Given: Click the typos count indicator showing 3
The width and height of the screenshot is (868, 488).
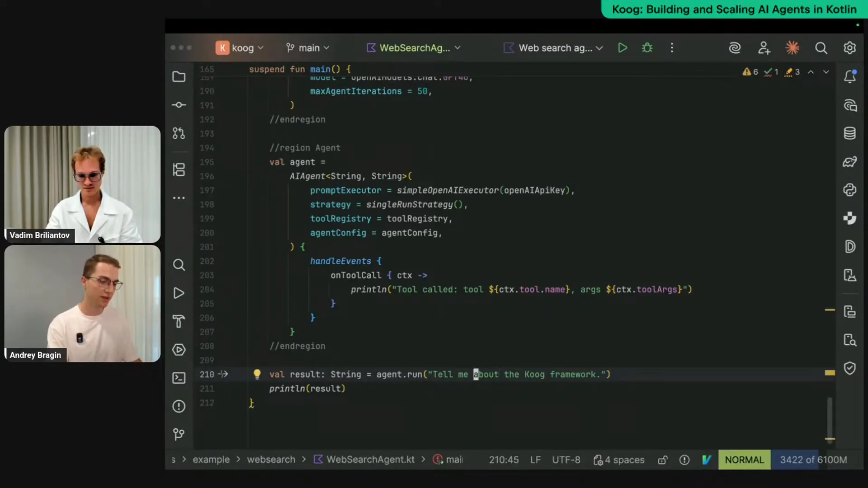Looking at the screenshot, I should click(x=792, y=72).
